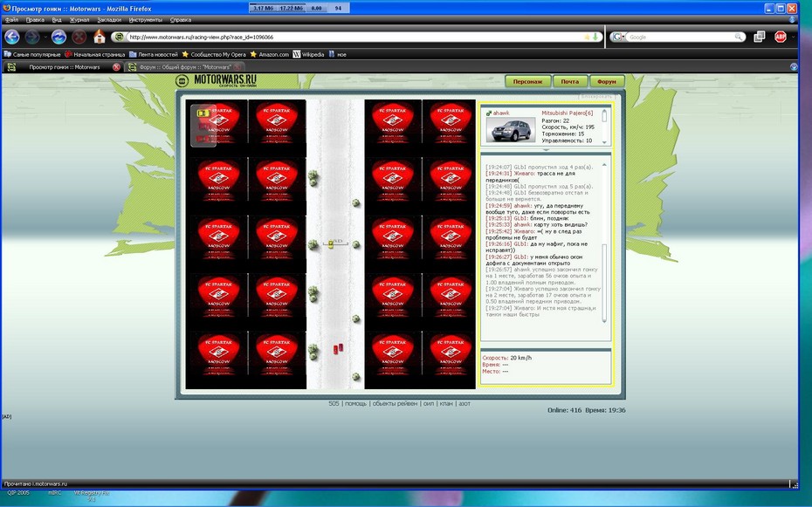Image resolution: width=812 pixels, height=507 pixels.
Task: Click the green player status icon near ahawk
Action: coord(488,113)
